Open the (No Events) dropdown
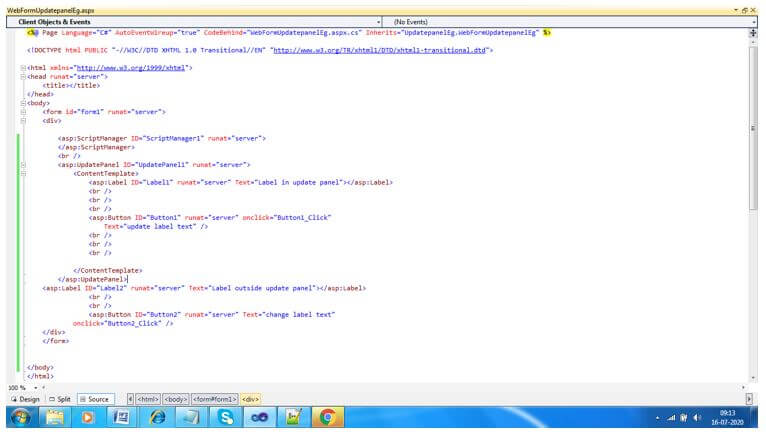This screenshot has width=766, height=437. coord(570,22)
